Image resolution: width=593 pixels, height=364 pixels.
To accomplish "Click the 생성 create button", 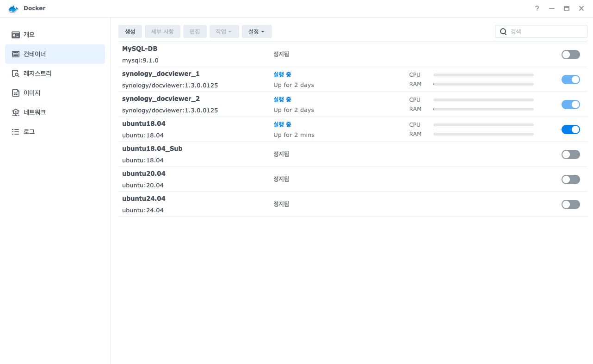I will click(x=130, y=31).
